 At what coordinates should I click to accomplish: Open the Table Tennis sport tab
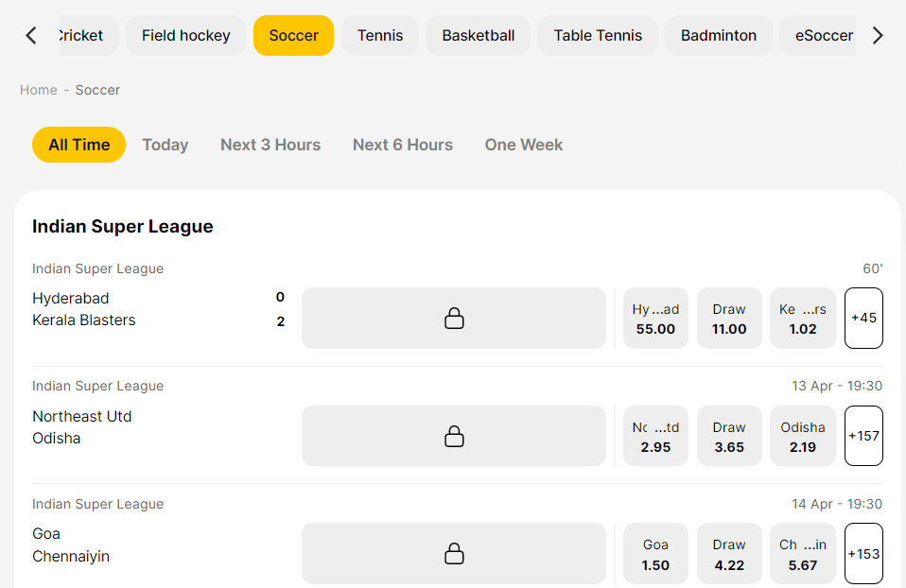(598, 35)
